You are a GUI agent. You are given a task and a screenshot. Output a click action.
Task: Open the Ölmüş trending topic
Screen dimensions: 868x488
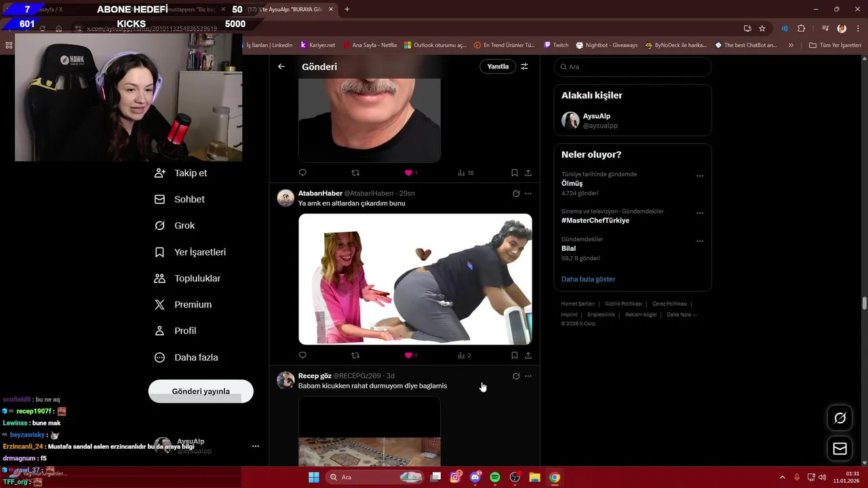pyautogui.click(x=572, y=184)
